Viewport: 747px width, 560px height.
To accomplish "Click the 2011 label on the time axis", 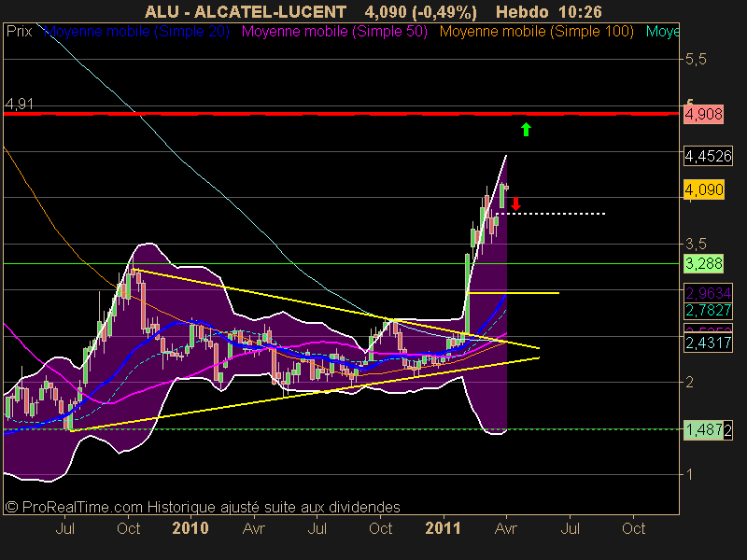I will (444, 528).
